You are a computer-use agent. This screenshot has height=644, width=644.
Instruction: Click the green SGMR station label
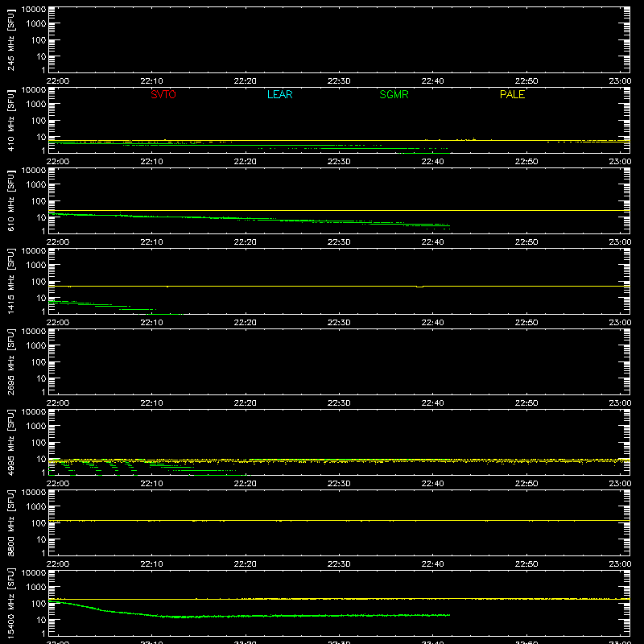tap(394, 94)
